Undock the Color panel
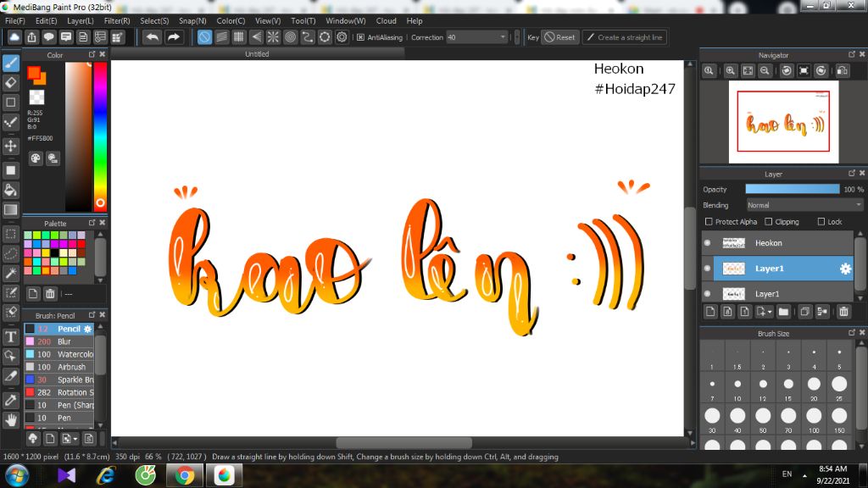 tap(92, 54)
